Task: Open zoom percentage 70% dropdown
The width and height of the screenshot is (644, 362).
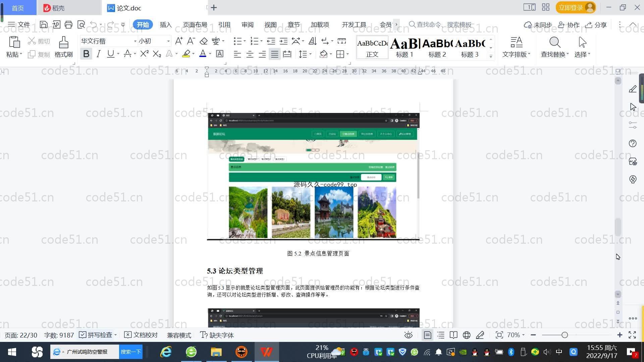Action: [516, 335]
